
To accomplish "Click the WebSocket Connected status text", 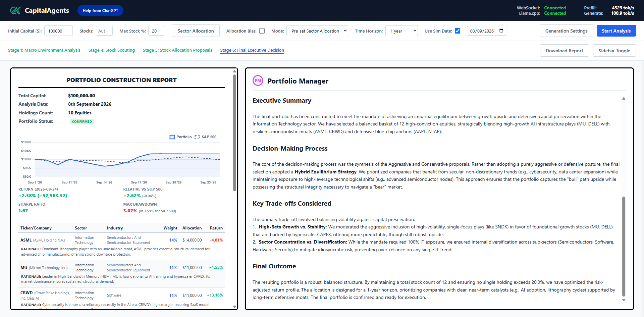I will point(555,8).
